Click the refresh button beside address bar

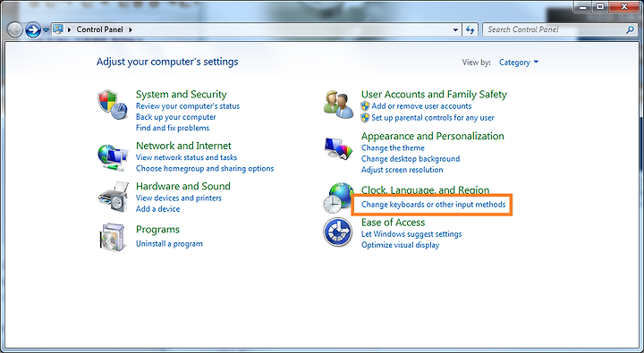click(x=470, y=29)
